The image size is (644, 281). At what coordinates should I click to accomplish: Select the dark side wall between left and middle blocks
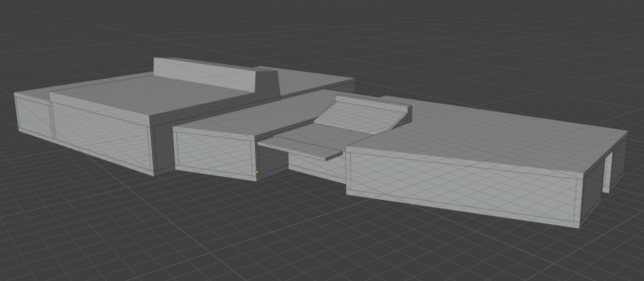tap(162, 144)
